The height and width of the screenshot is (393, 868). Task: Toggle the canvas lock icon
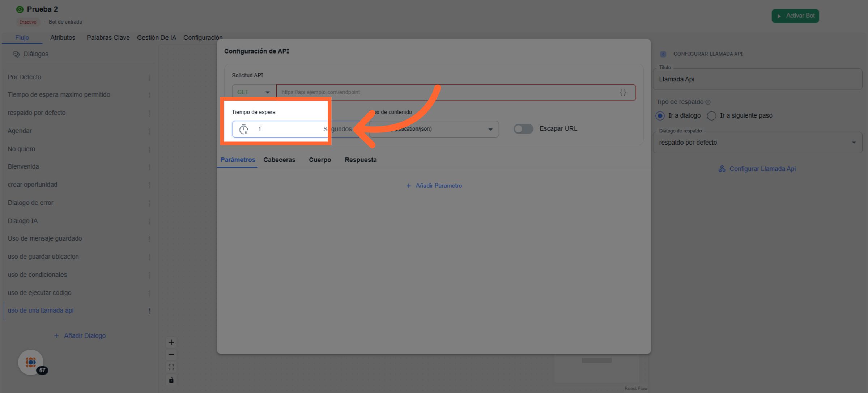point(171,380)
